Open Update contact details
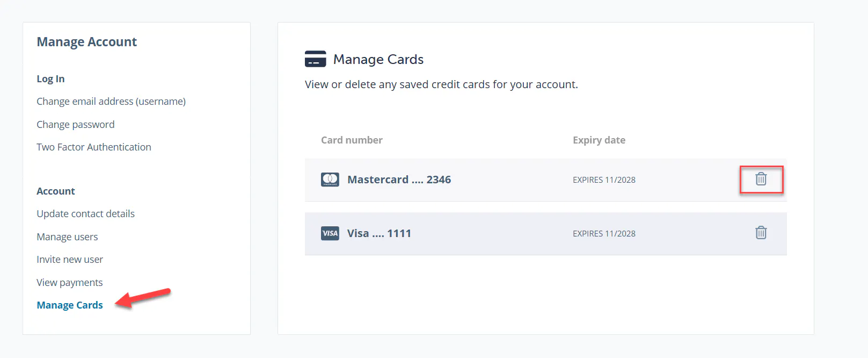The height and width of the screenshot is (358, 868). pyautogui.click(x=86, y=214)
